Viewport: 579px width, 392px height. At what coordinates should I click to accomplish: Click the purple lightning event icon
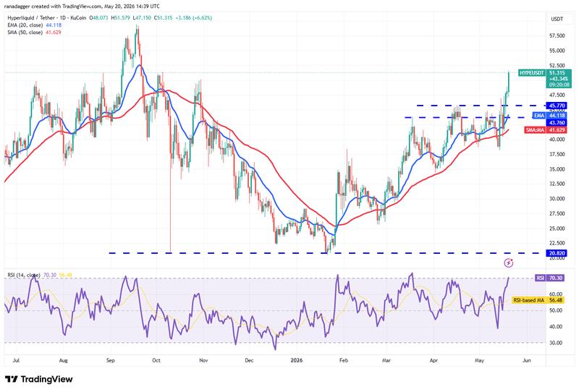pos(509,263)
